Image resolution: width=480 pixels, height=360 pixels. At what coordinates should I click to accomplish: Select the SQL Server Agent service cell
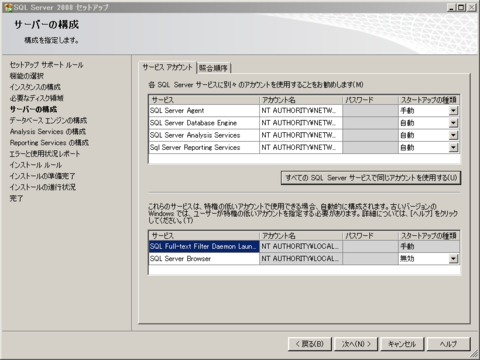(x=204, y=111)
